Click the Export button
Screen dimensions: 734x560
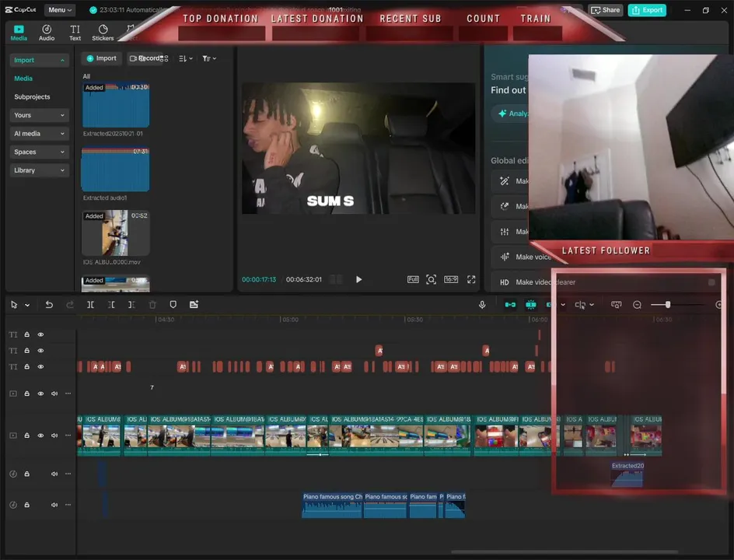pos(647,10)
